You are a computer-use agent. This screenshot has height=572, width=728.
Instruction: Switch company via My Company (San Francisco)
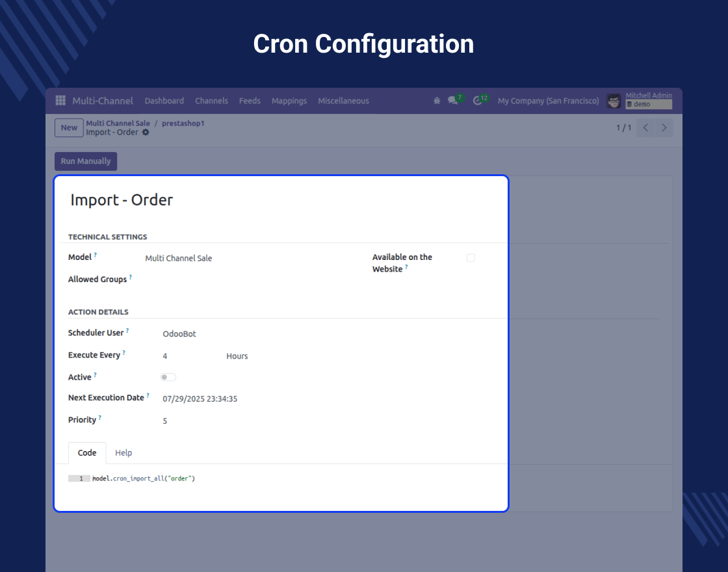pyautogui.click(x=549, y=101)
